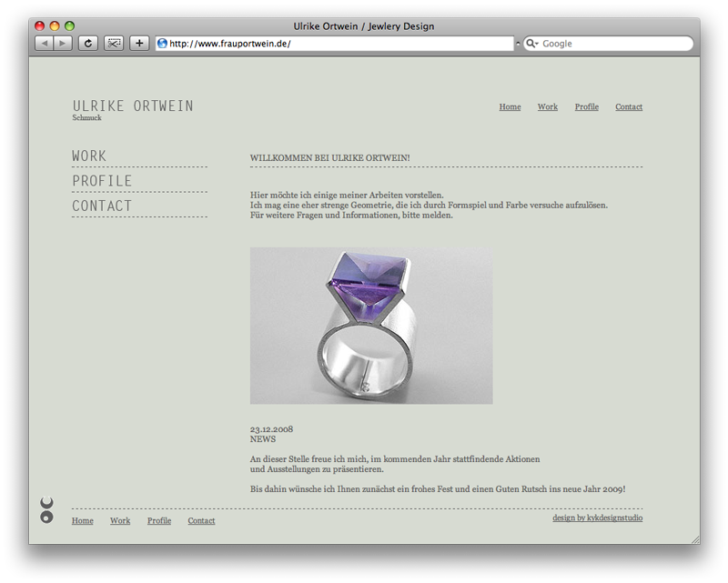
Task: Click the window resize grip in the corner
Action: point(695,539)
